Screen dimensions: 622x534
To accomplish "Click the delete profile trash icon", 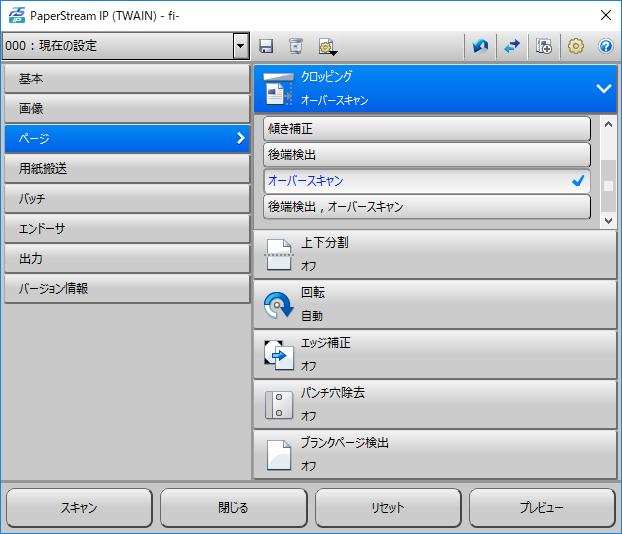I will [x=296, y=46].
